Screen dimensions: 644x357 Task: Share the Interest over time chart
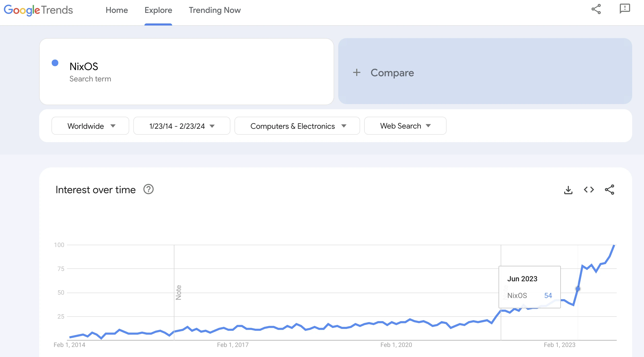610,190
